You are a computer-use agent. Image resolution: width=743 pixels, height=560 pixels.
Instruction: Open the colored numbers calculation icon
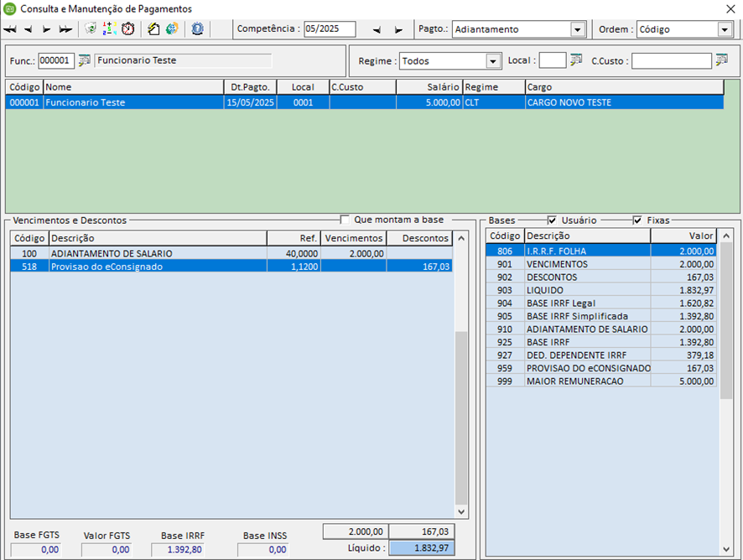point(110,29)
